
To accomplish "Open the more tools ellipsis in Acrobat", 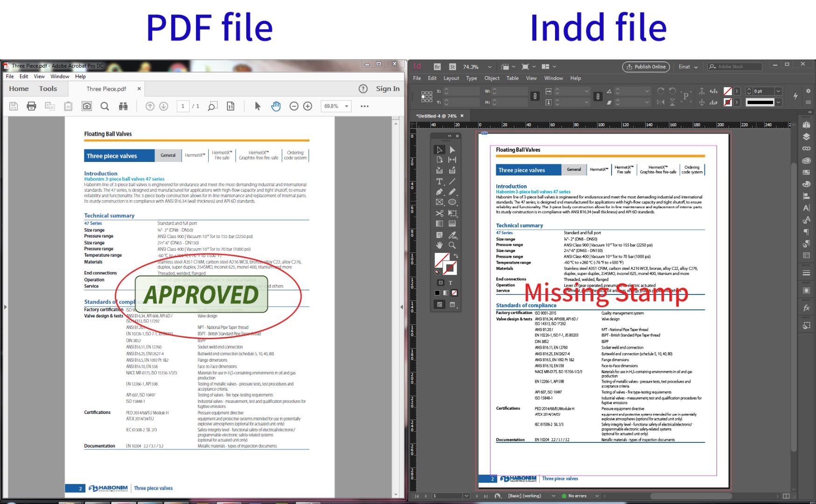I will point(365,106).
